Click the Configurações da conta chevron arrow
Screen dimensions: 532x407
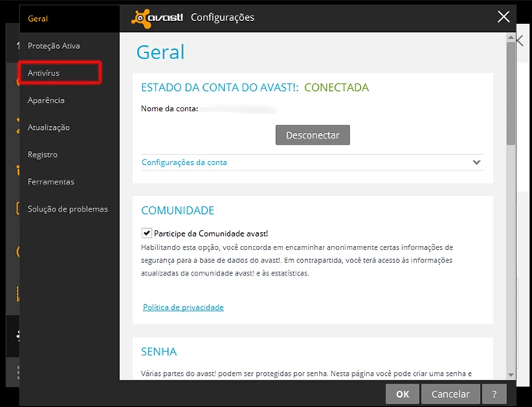(476, 163)
